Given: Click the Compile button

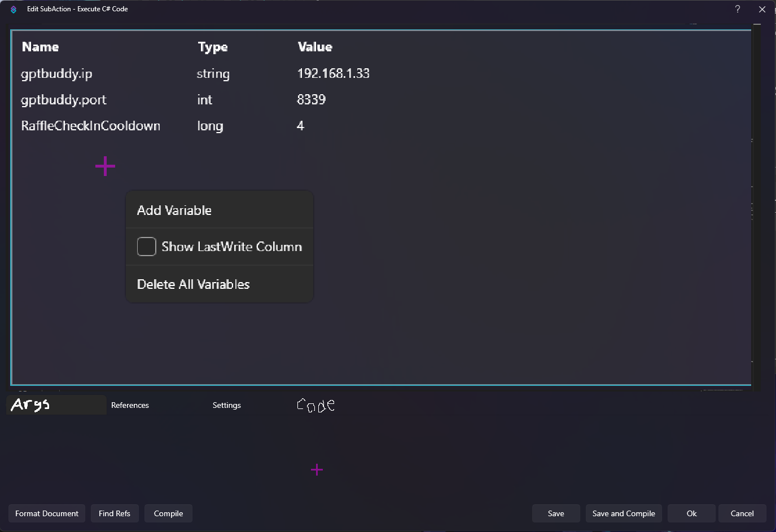Looking at the screenshot, I should pyautogui.click(x=168, y=513).
